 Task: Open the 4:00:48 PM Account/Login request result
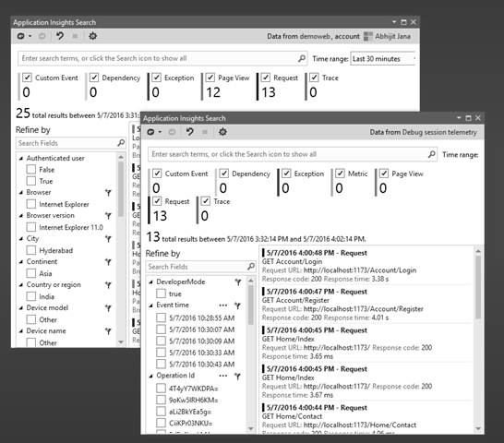click(x=366, y=266)
